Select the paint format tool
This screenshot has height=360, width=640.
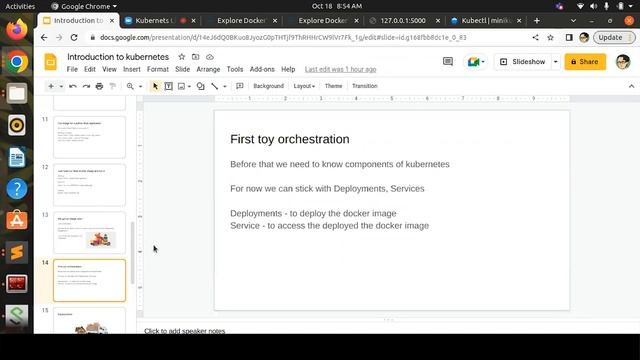113,86
